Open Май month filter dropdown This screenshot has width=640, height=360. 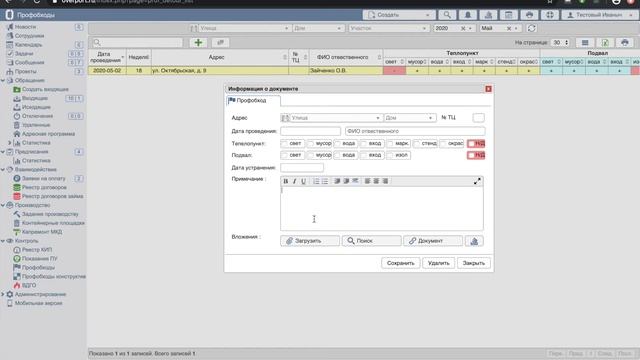500,29
